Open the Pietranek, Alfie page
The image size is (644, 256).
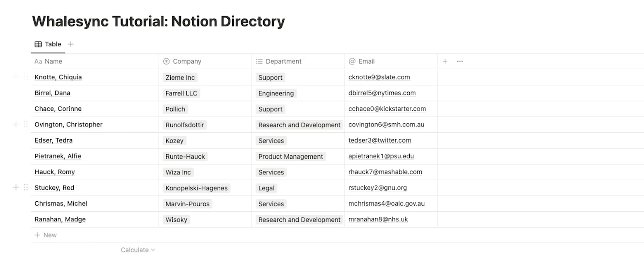point(58,156)
